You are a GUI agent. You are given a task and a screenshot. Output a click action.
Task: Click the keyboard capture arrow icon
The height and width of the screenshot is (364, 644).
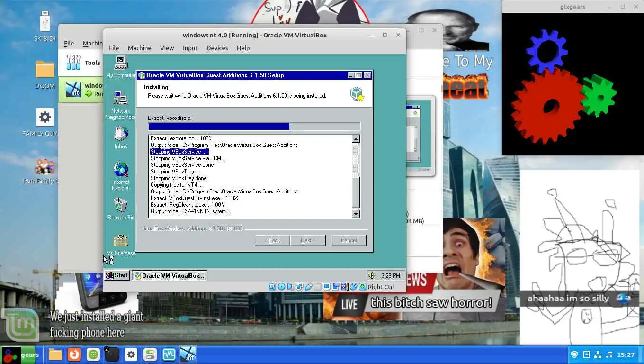pyautogui.click(x=362, y=287)
